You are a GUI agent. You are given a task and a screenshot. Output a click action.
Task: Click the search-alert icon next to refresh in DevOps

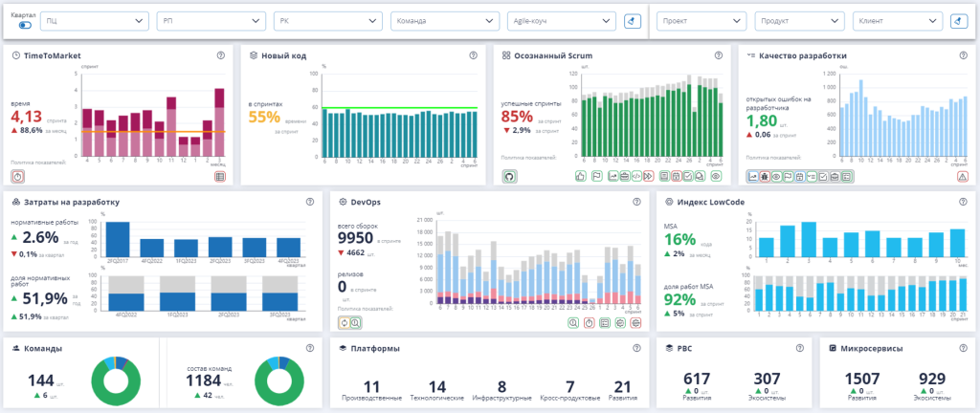[x=356, y=323]
